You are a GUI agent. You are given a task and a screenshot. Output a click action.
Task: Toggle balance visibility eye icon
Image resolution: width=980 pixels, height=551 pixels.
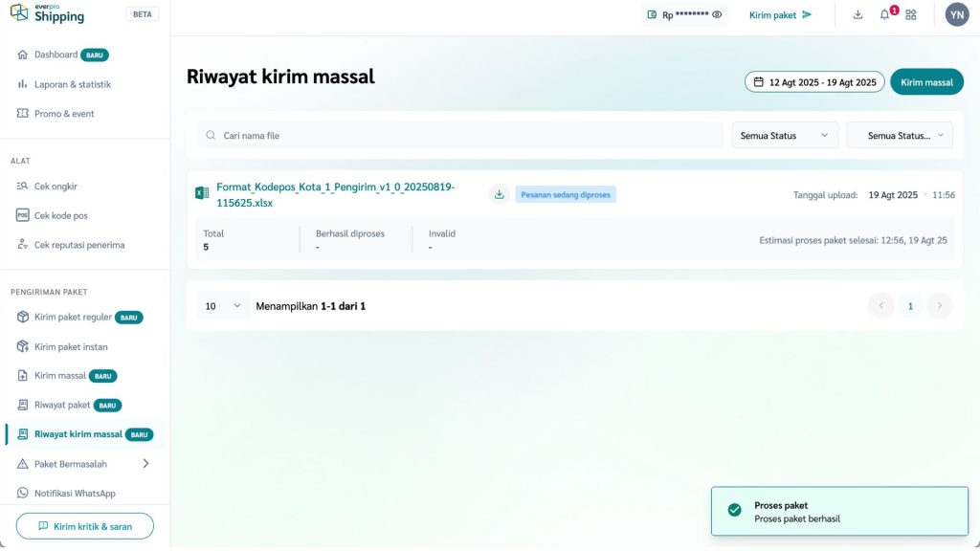tap(717, 14)
